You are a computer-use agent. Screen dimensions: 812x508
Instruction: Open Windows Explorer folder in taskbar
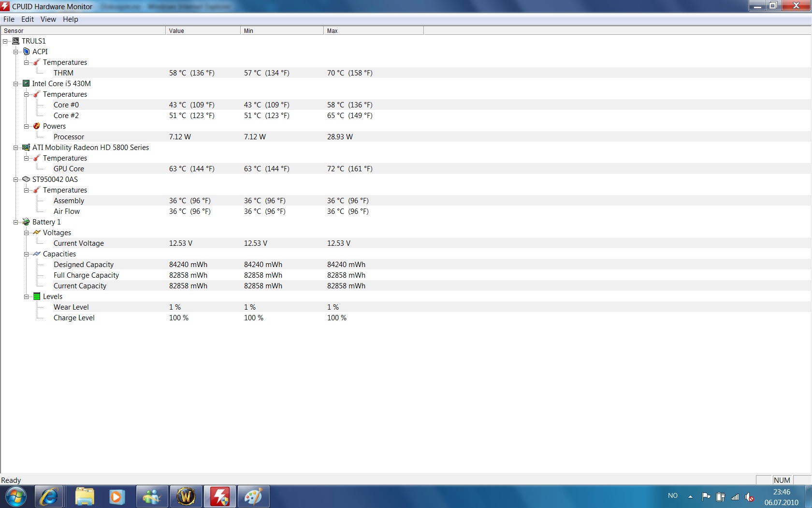(x=85, y=497)
